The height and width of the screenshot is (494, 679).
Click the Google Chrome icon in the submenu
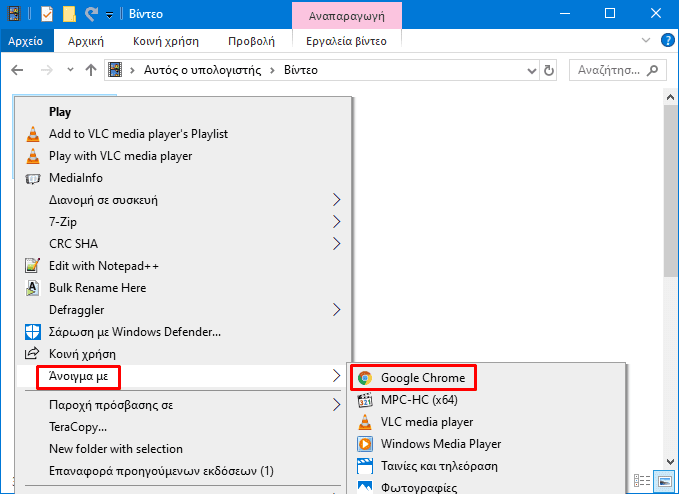(365, 378)
